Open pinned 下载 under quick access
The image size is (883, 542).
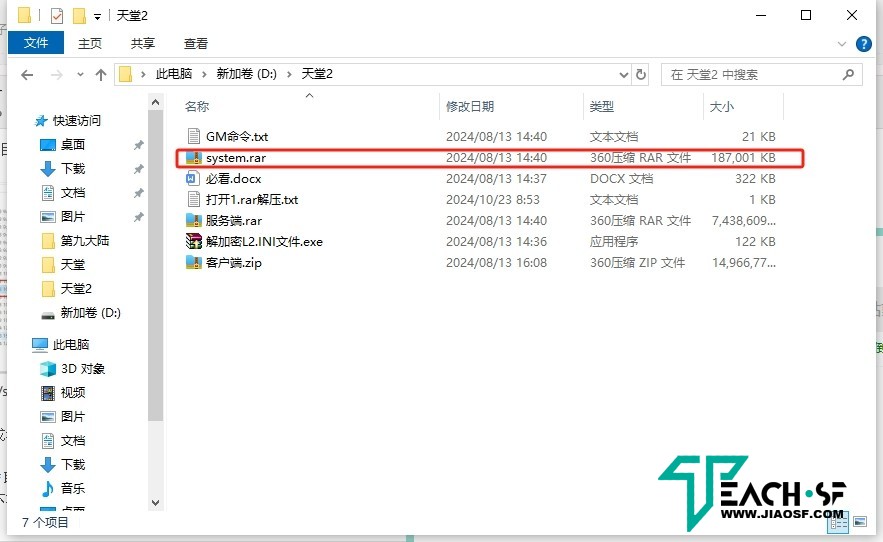(x=73, y=168)
